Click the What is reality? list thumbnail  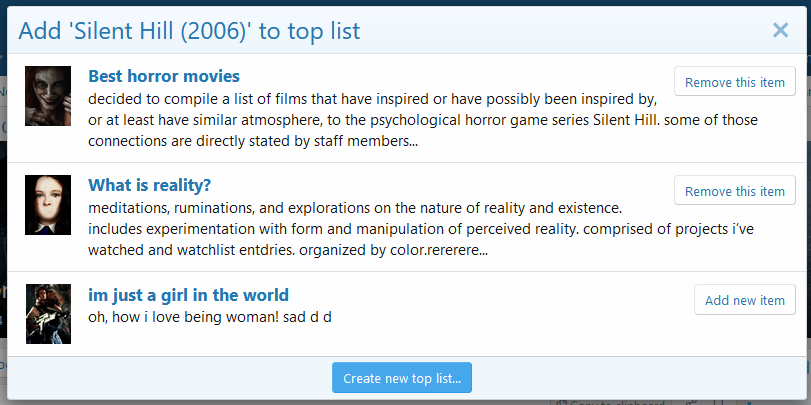click(x=48, y=205)
